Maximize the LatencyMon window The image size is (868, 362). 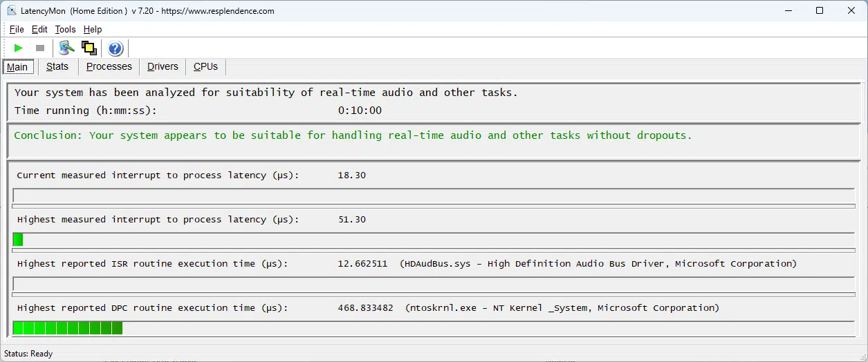pyautogui.click(x=820, y=11)
